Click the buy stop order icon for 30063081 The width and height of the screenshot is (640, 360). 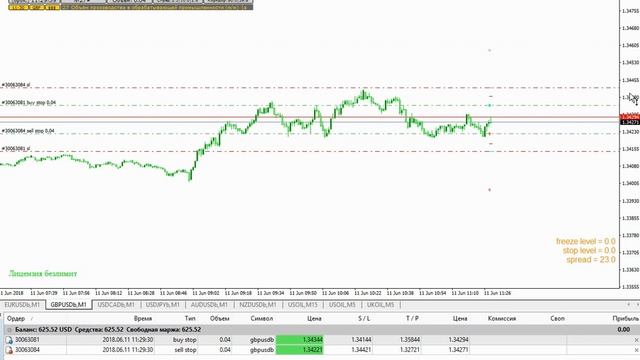coord(9,340)
